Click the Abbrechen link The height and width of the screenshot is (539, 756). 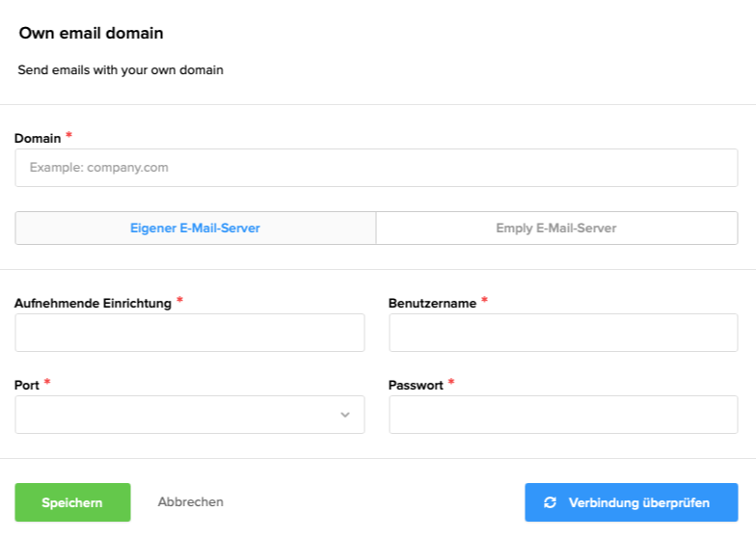(191, 502)
